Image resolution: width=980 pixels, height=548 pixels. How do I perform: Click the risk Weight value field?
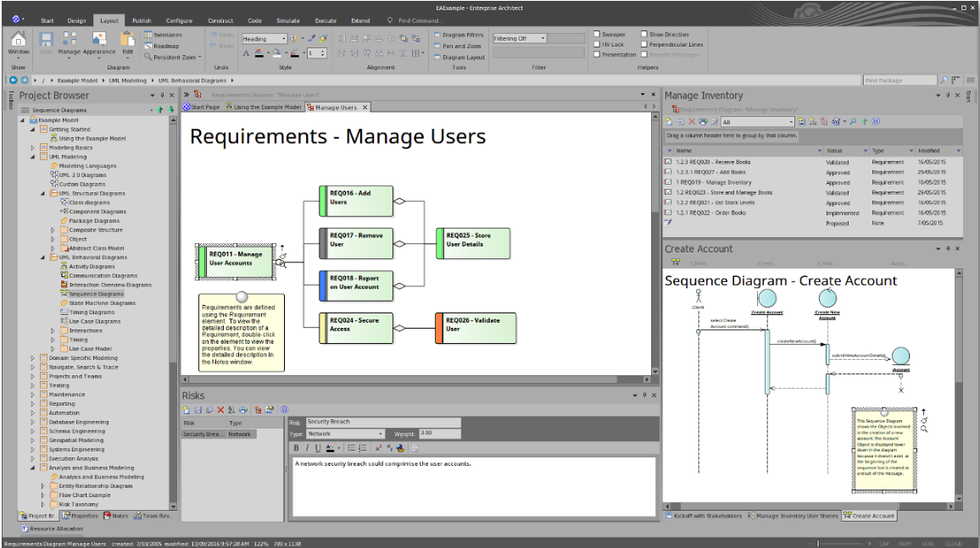pyautogui.click(x=439, y=433)
